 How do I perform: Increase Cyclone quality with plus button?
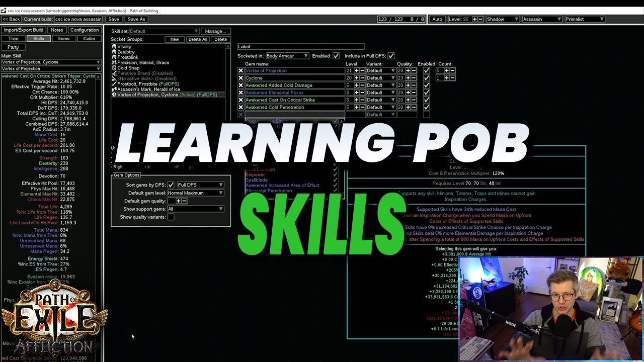(409, 78)
